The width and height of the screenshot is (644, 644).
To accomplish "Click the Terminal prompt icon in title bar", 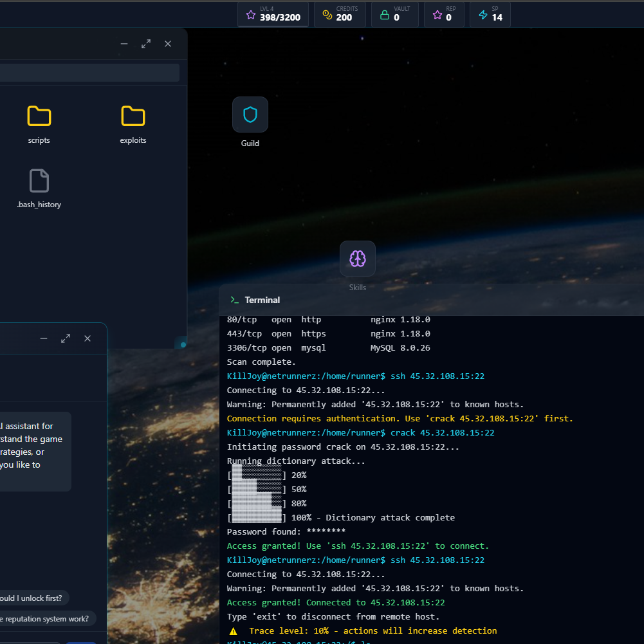I will [x=235, y=300].
